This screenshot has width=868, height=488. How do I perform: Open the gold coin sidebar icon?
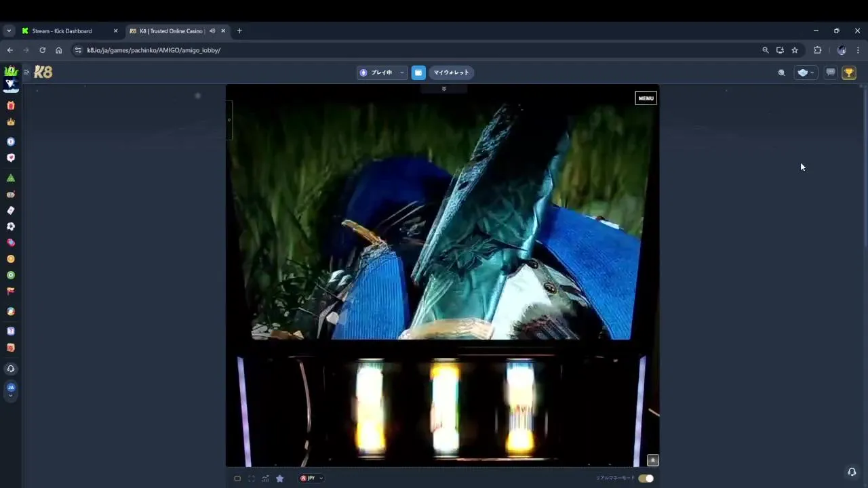tap(10, 259)
